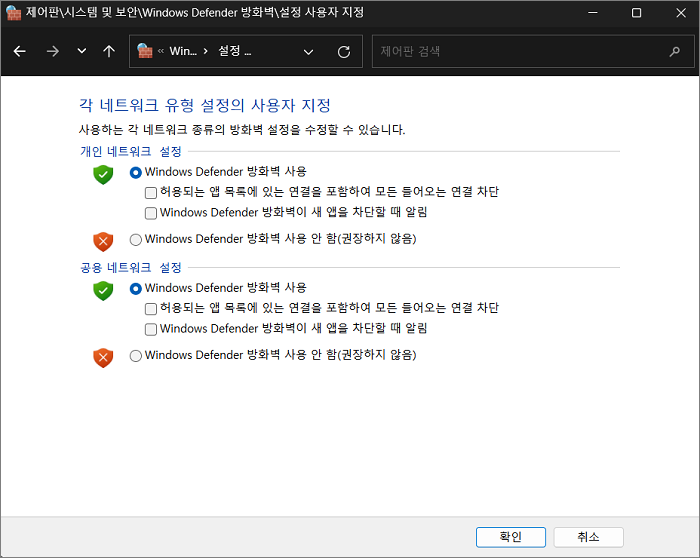This screenshot has height=558, width=700.
Task: Select 방화벽 사용 안 함 for public network
Action: point(136,355)
